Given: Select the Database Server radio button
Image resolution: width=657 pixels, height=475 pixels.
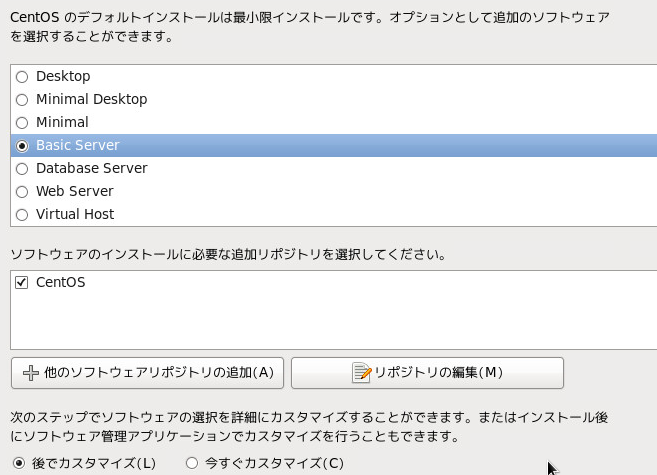Looking at the screenshot, I should pos(22,169).
